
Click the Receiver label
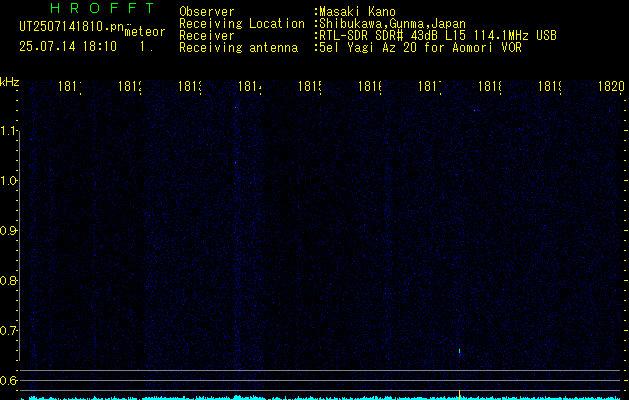click(207, 36)
